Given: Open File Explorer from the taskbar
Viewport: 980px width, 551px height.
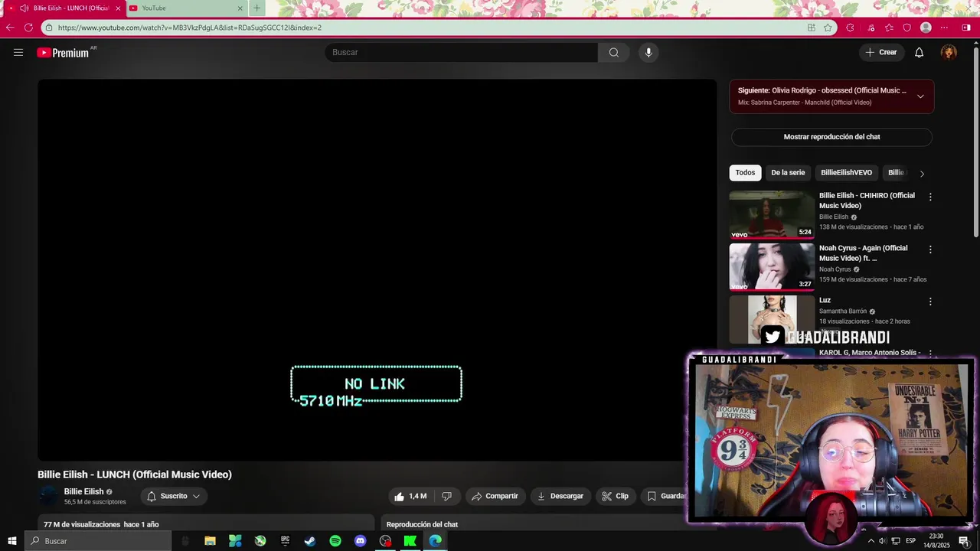Looking at the screenshot, I should click(x=210, y=541).
